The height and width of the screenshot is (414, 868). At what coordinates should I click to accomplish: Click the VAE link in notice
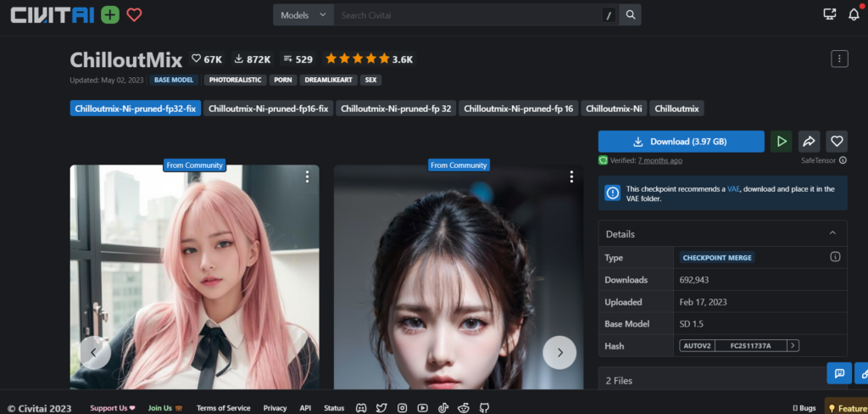point(733,188)
